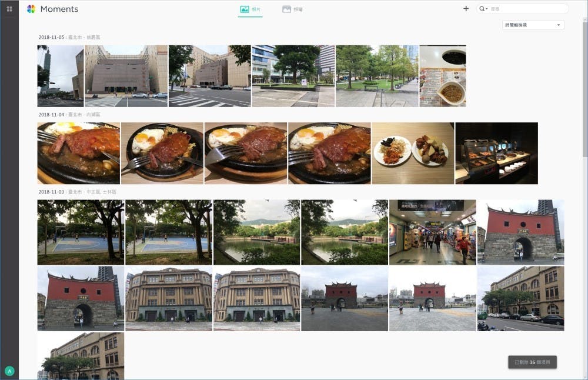Image resolution: width=588 pixels, height=380 pixels.
Task: Open the red North Gate photo
Action: coord(521,232)
